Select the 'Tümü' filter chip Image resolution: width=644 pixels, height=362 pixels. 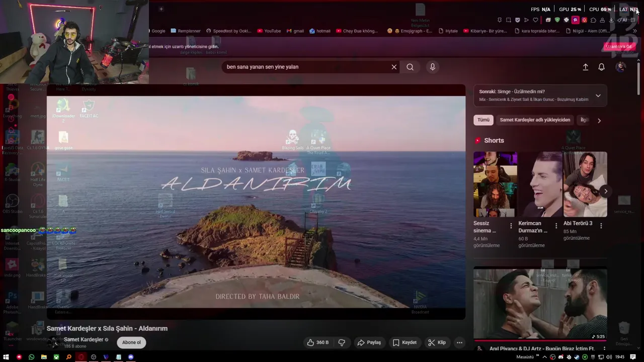pyautogui.click(x=483, y=120)
